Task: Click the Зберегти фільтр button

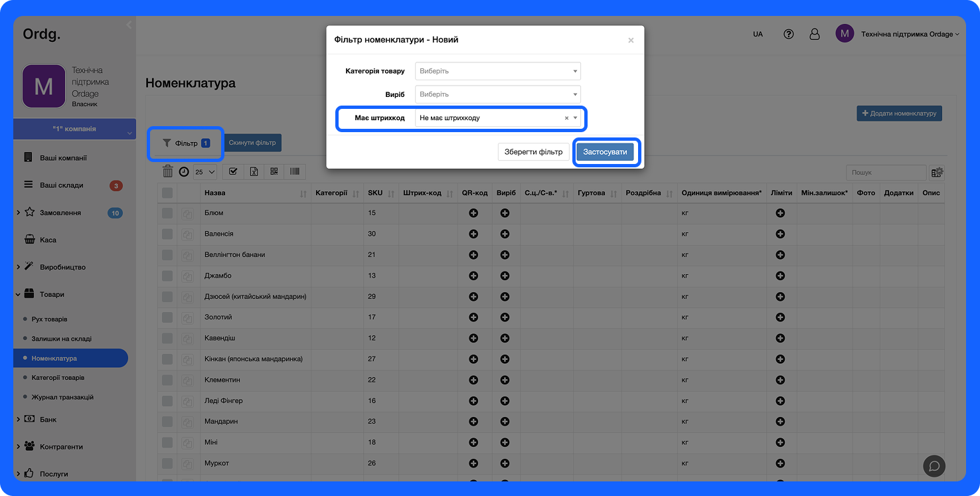Action: [533, 152]
